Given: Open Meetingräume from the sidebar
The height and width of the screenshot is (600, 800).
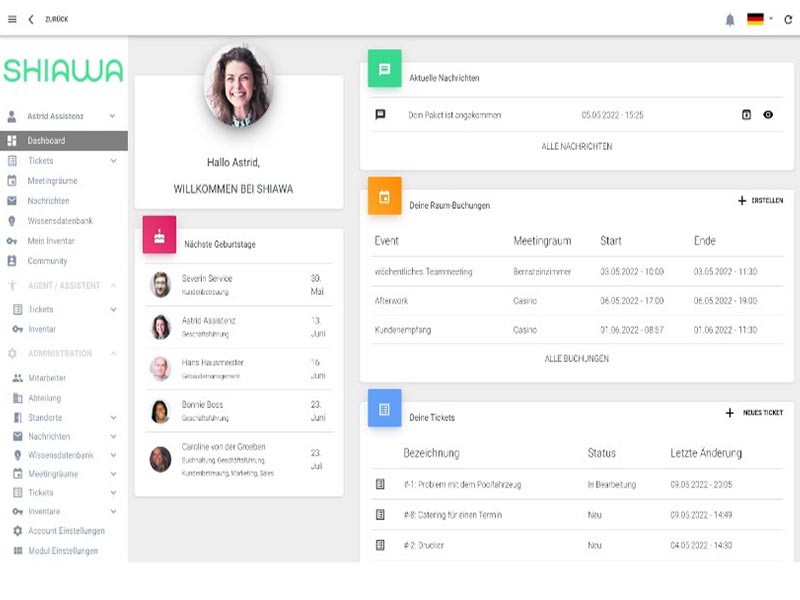Looking at the screenshot, I should click(x=52, y=181).
